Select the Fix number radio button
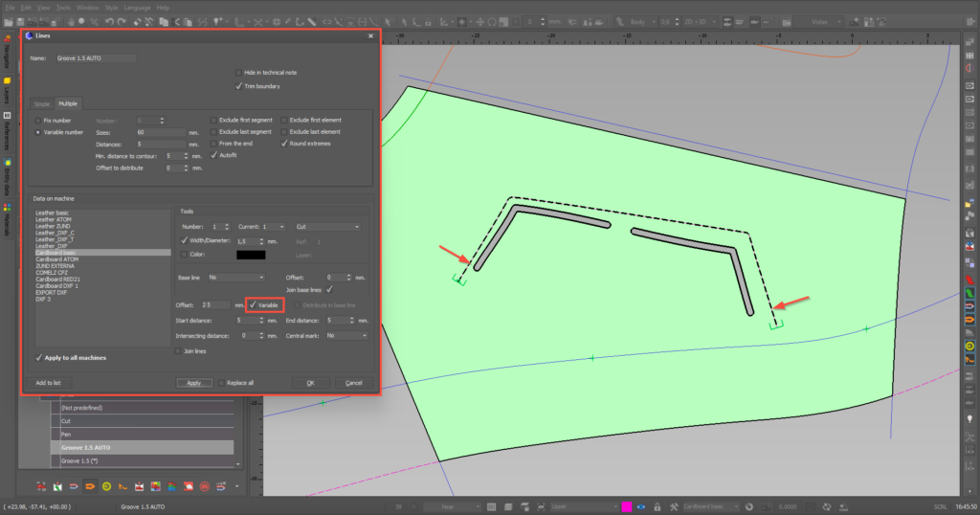 (38, 120)
